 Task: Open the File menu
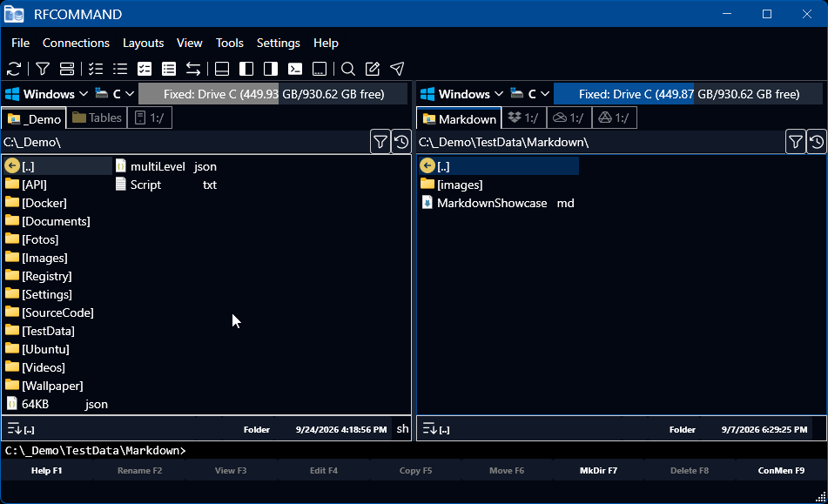pyautogui.click(x=21, y=43)
